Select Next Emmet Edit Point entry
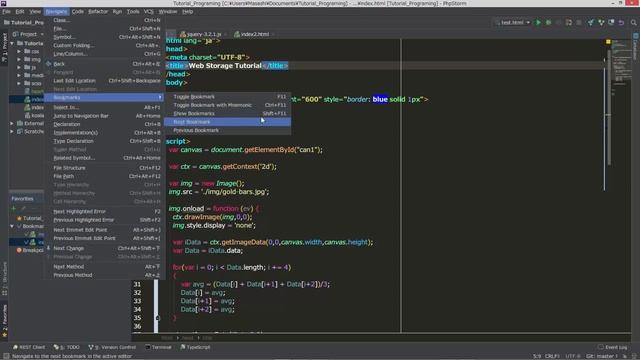Viewport: 640px width, 360px height. pos(104,230)
